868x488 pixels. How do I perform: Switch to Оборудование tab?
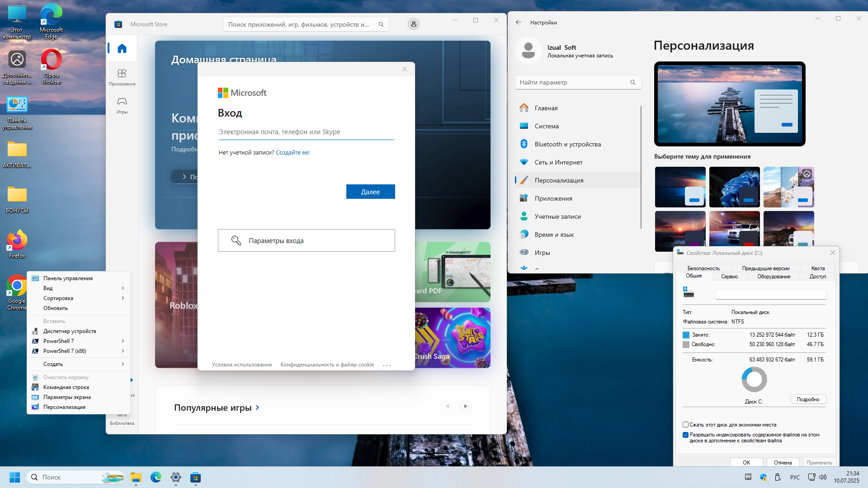774,277
